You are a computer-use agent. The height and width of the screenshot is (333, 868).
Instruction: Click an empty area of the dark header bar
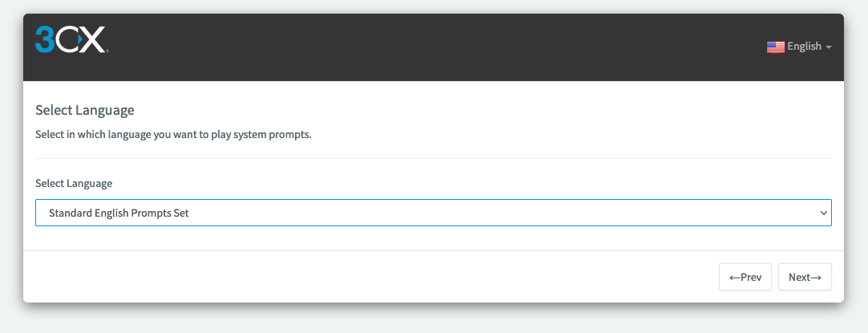click(x=432, y=47)
